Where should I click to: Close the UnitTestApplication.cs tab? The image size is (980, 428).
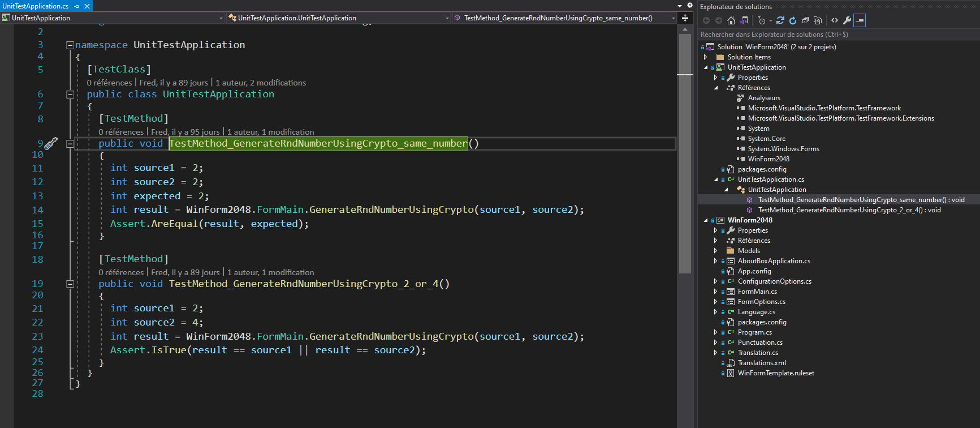pos(87,6)
